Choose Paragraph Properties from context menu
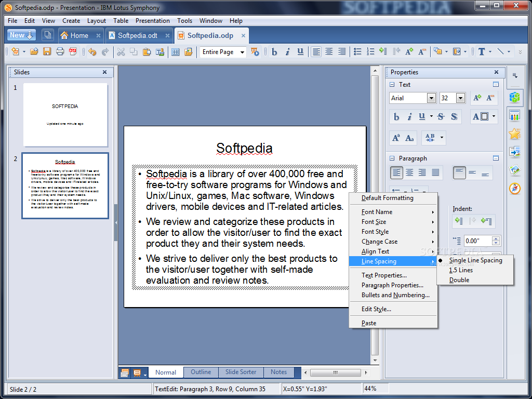This screenshot has width=532, height=399. (393, 285)
